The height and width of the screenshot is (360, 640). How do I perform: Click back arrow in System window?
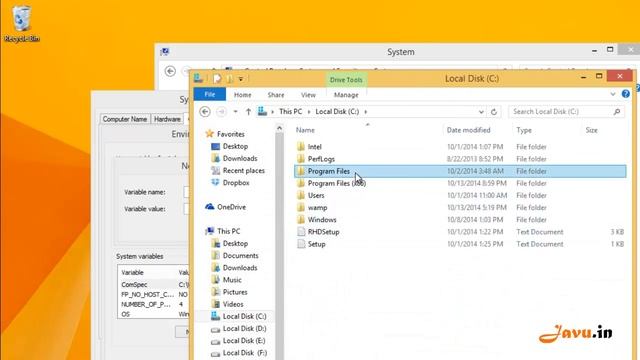170,71
